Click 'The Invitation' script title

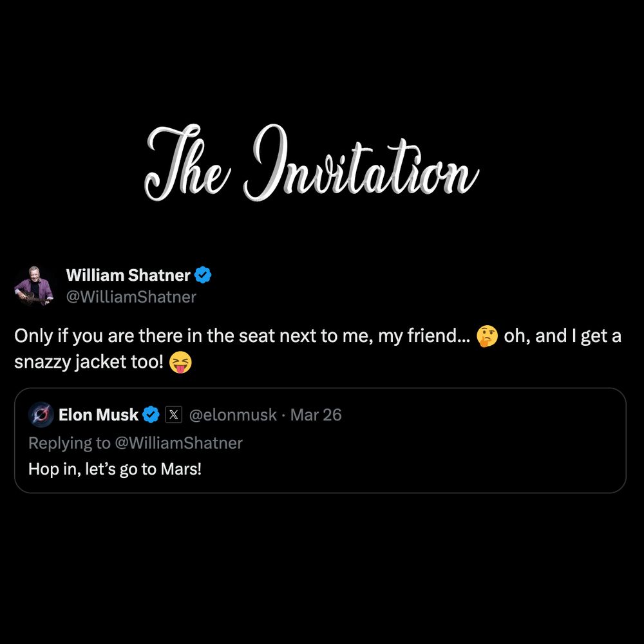(312, 163)
